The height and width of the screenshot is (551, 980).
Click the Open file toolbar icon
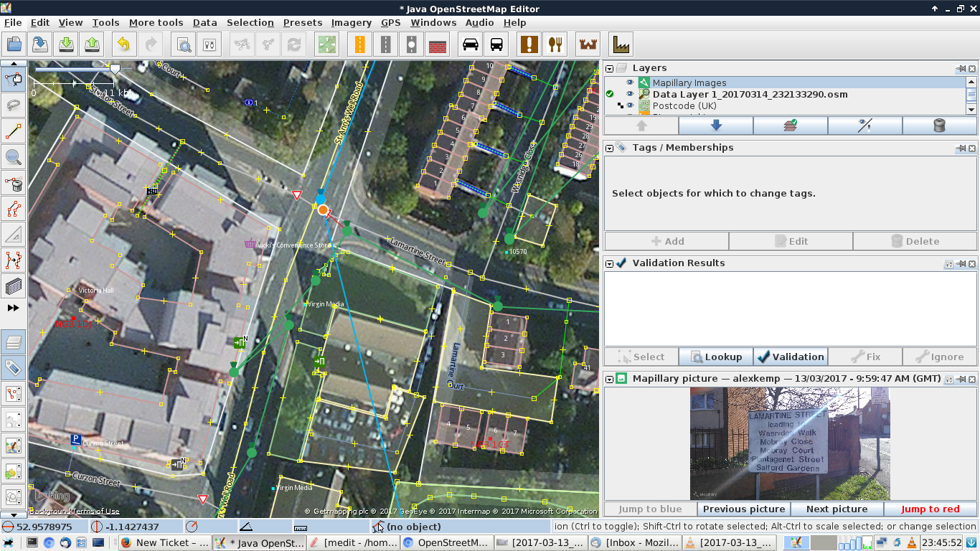click(x=15, y=44)
